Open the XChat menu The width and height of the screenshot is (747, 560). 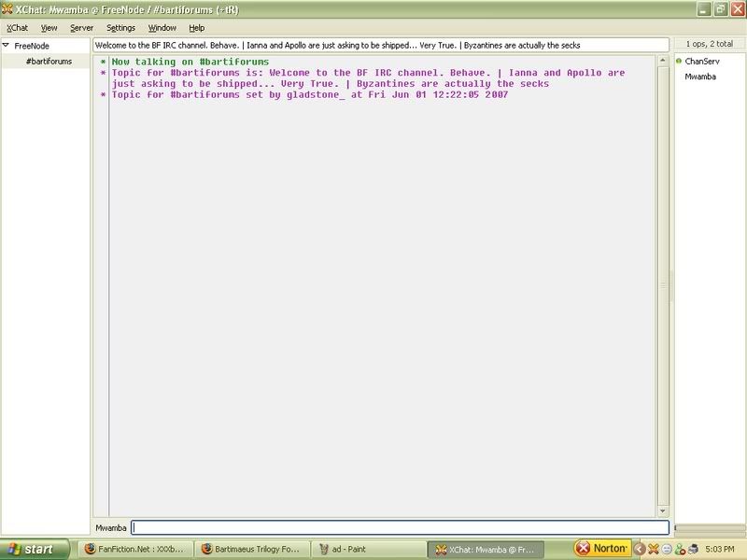pos(17,28)
